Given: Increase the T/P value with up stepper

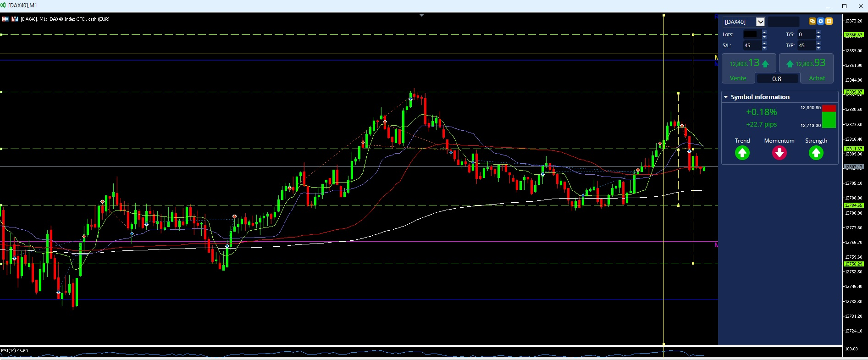Looking at the screenshot, I should 818,43.
